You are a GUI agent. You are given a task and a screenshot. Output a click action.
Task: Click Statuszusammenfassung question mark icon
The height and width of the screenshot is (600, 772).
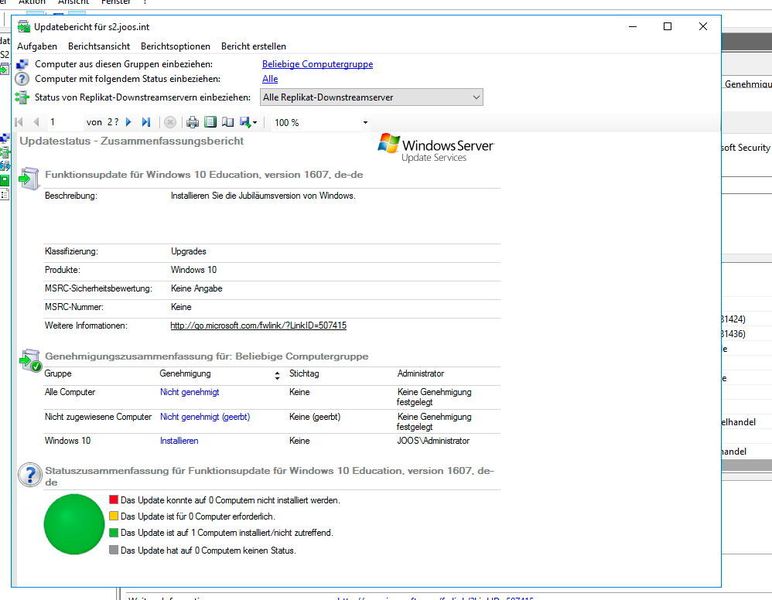(x=31, y=475)
